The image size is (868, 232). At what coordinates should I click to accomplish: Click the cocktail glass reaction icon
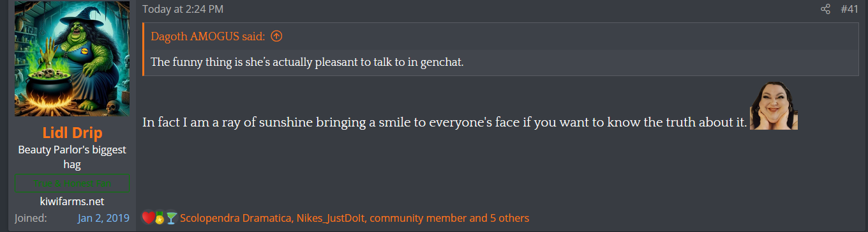171,218
